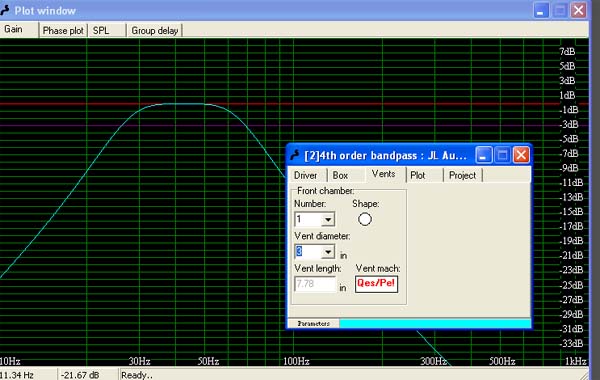
Task: Click the -3dB scale label
Action: pos(570,124)
